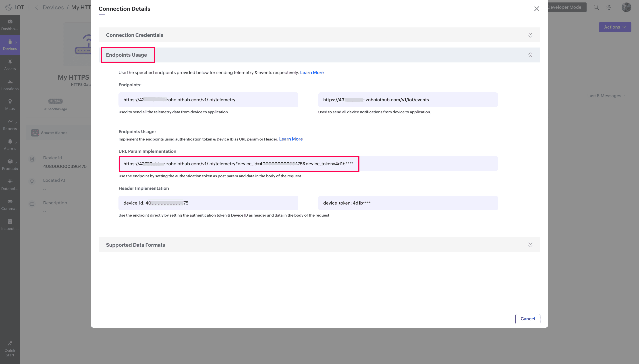
Task: Click Learn More beside telemetry description
Action: [311, 72]
